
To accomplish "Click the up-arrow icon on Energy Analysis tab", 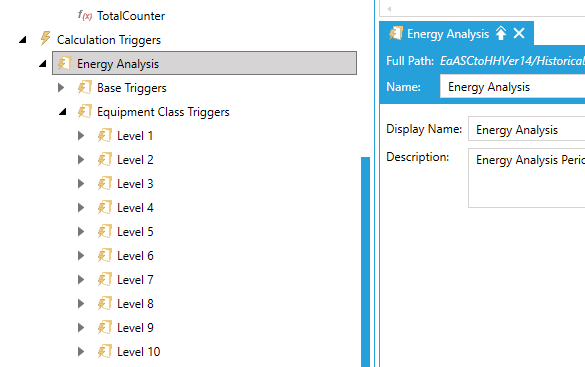I will point(501,34).
